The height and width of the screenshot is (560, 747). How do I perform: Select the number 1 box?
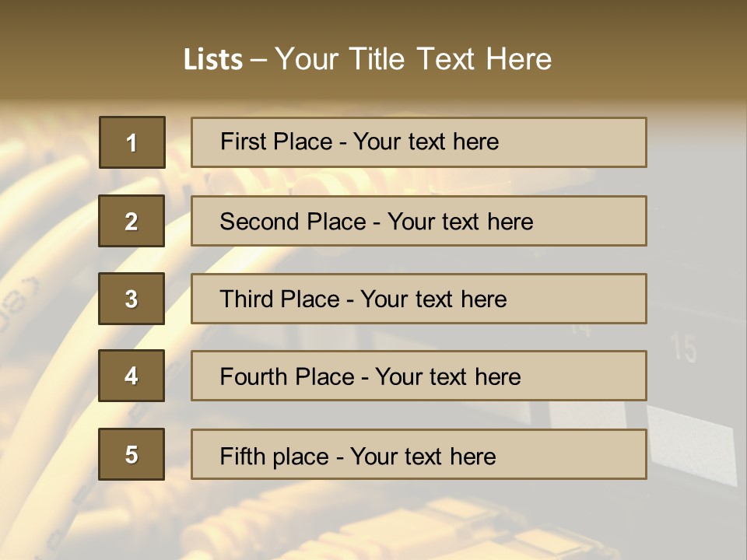pos(132,142)
